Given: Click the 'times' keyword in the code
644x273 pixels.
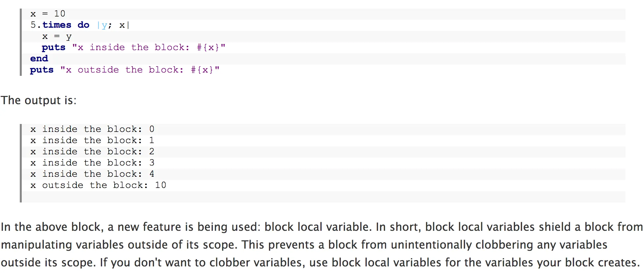Looking at the screenshot, I should [x=57, y=25].
